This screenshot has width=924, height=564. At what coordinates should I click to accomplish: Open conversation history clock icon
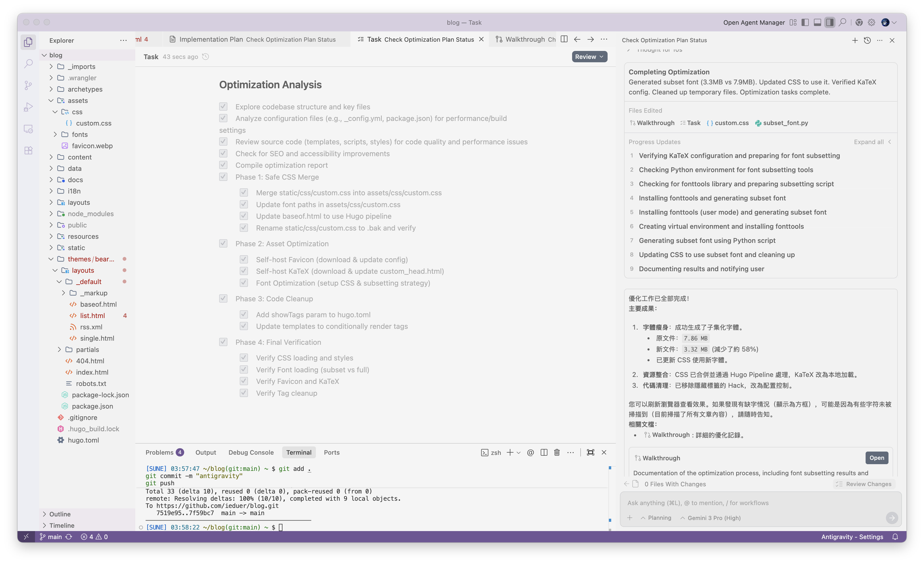pos(867,40)
